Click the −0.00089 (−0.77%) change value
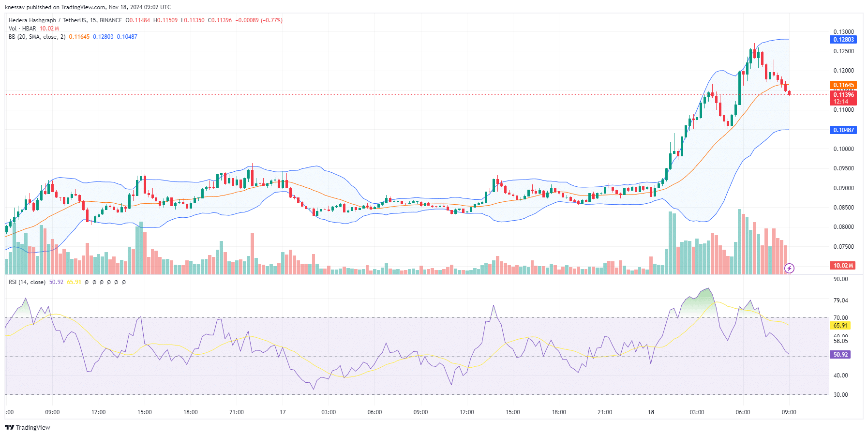868x436 pixels. pyautogui.click(x=259, y=20)
